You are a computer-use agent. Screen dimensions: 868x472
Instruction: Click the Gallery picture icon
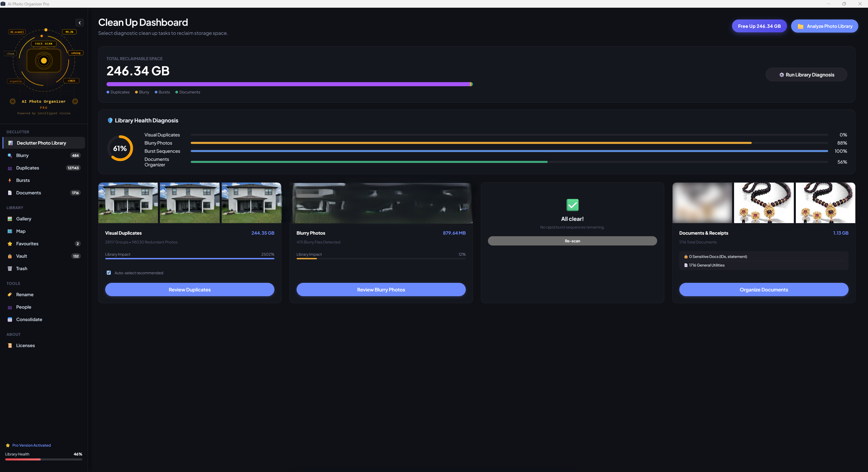click(10, 219)
